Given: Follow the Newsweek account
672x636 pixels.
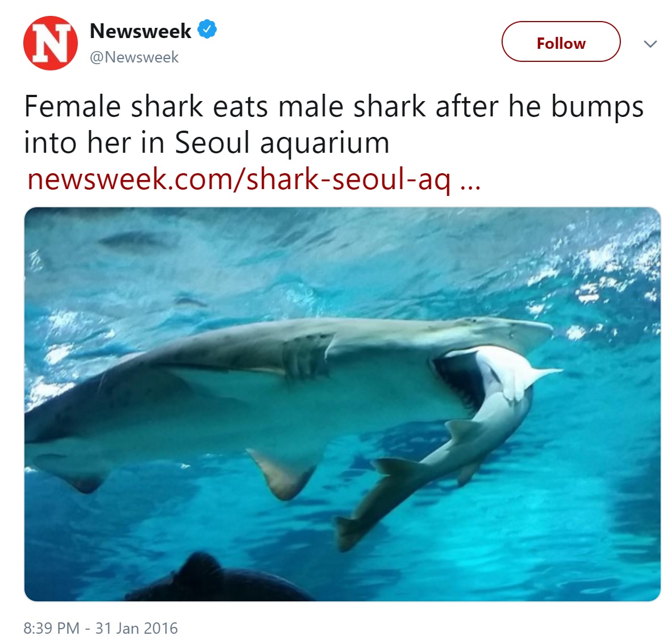Looking at the screenshot, I should click(561, 41).
